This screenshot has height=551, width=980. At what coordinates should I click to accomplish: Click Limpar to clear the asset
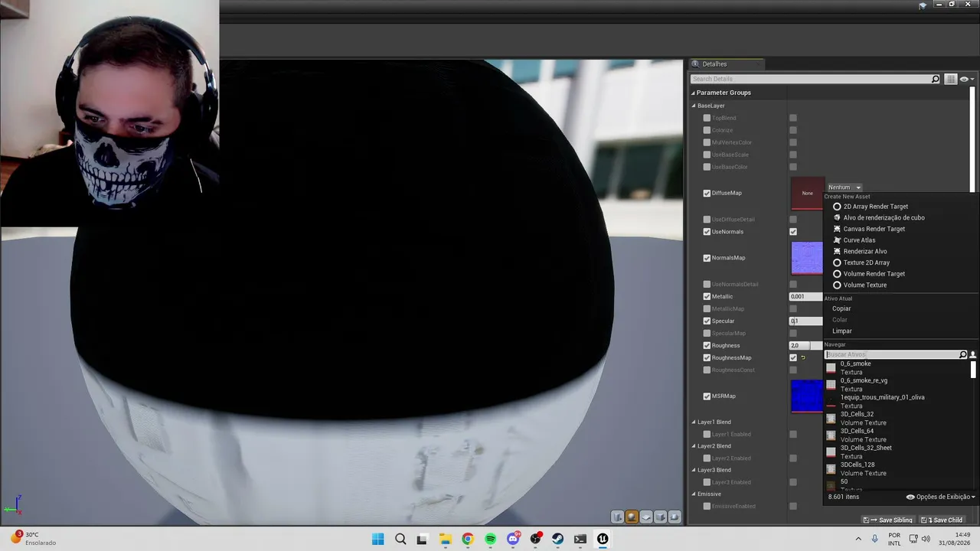click(x=842, y=331)
